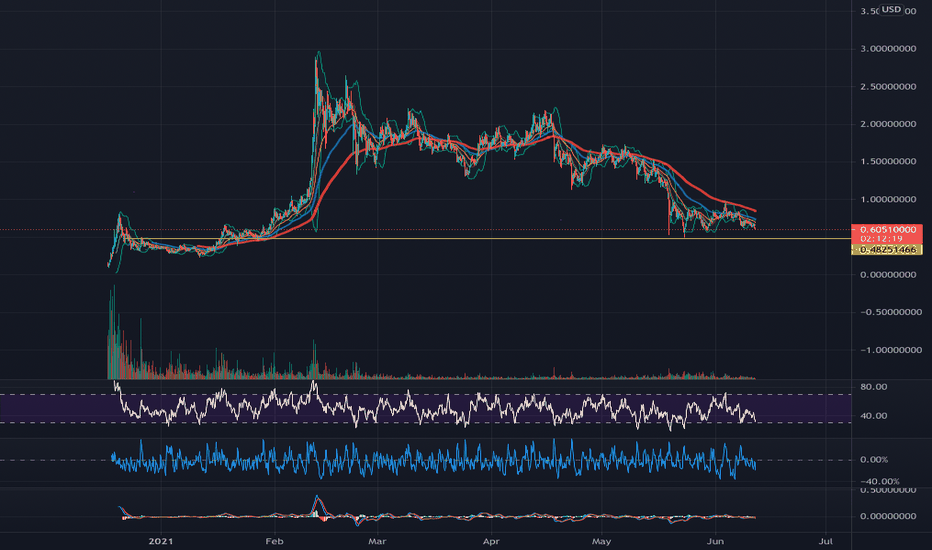This screenshot has height=550, width=932.
Task: Select the yellow price label 0.48251466
Action: (x=887, y=250)
